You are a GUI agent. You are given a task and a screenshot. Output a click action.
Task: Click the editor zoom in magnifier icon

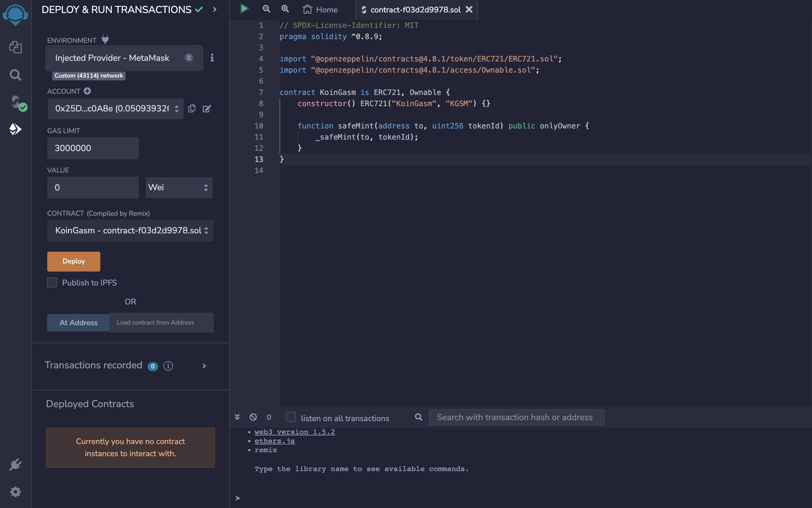coord(285,9)
